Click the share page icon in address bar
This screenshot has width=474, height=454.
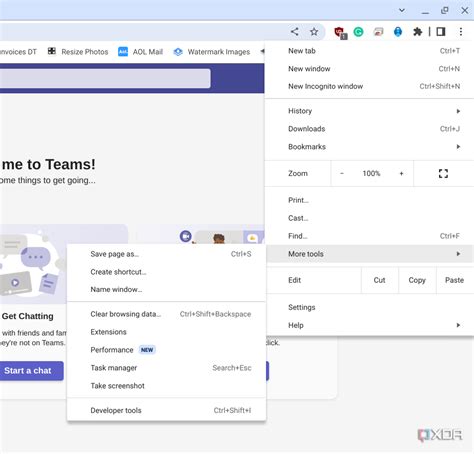[294, 32]
